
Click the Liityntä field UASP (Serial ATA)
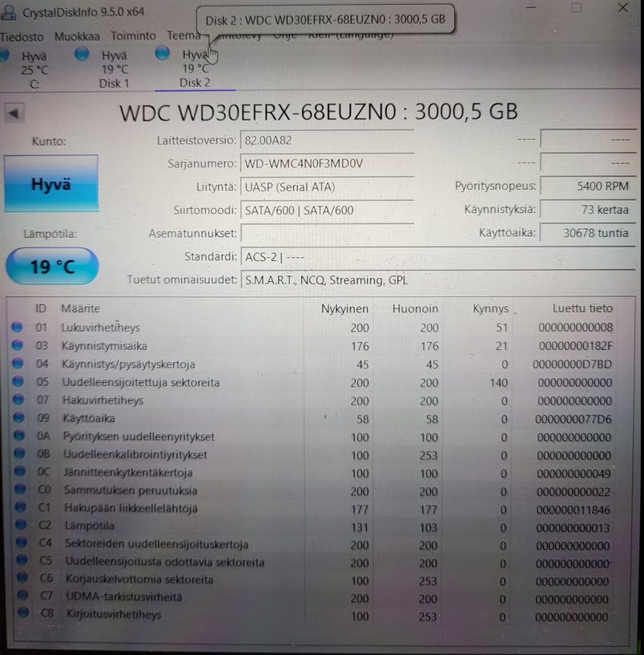click(328, 187)
